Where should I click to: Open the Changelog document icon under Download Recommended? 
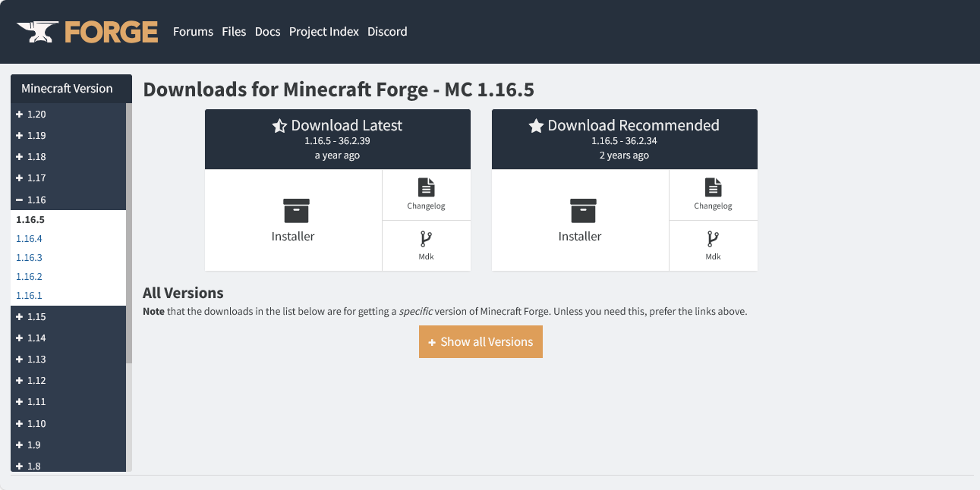point(714,187)
